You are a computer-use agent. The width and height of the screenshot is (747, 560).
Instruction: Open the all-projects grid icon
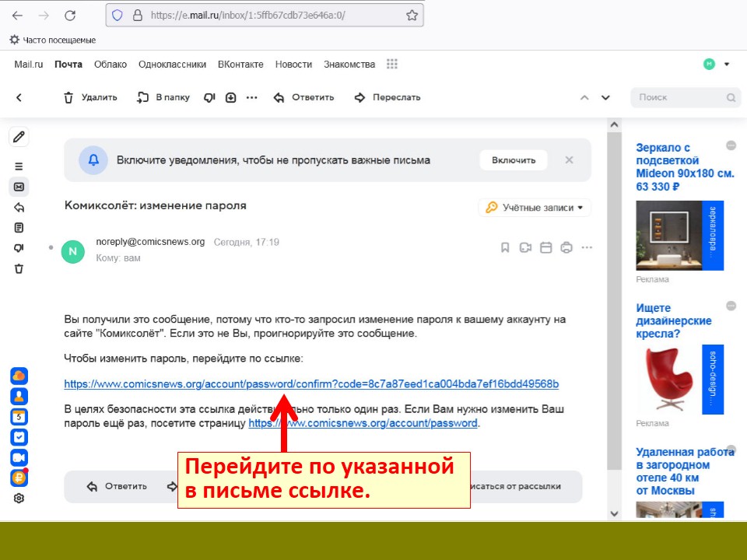coord(392,64)
